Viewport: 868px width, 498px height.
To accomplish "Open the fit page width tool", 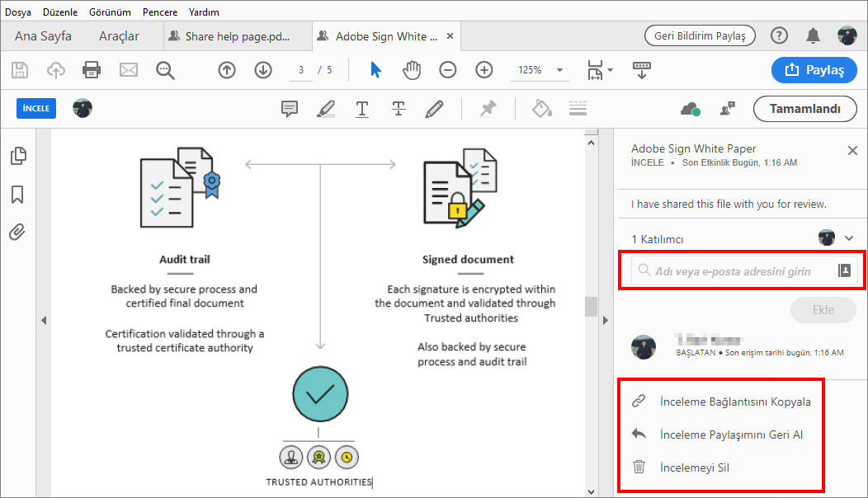I will pyautogui.click(x=595, y=70).
